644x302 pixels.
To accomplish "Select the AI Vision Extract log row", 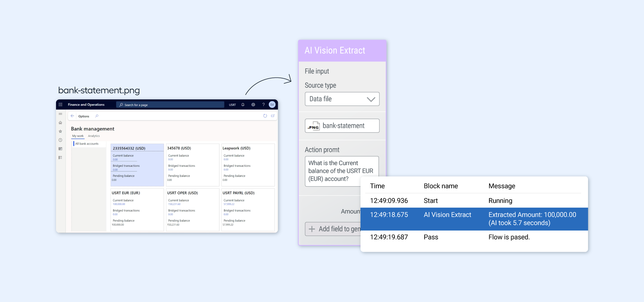I will (474, 219).
